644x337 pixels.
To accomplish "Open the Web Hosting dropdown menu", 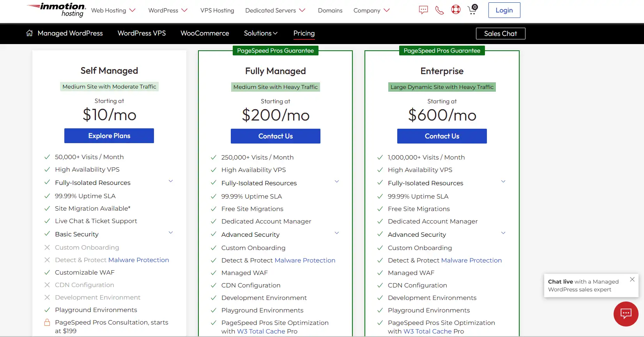I will tap(113, 11).
